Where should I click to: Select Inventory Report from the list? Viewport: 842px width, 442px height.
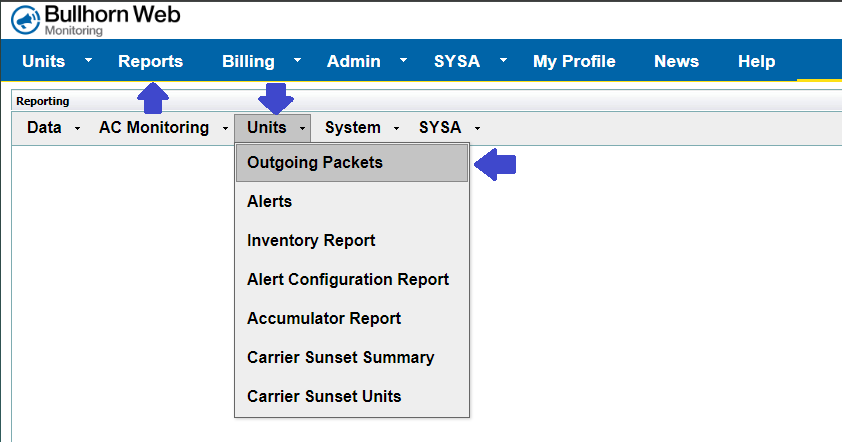point(352,241)
